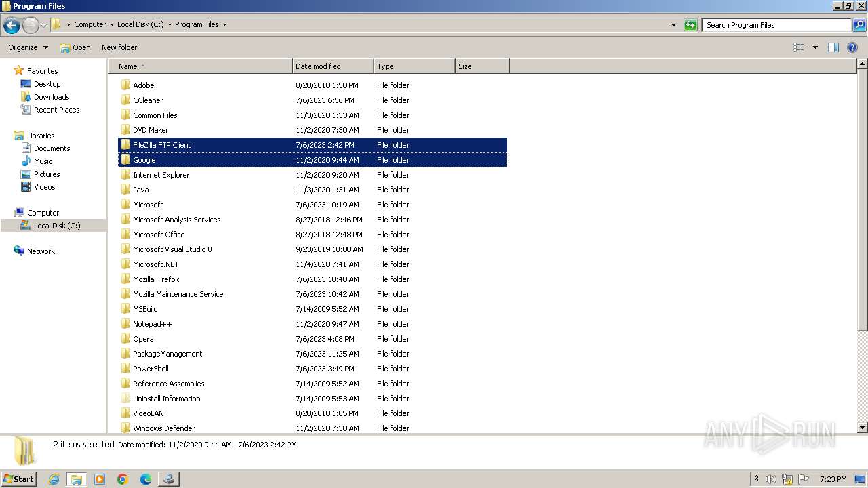Open the Music library
This screenshot has width=868, height=488.
tap(43, 161)
